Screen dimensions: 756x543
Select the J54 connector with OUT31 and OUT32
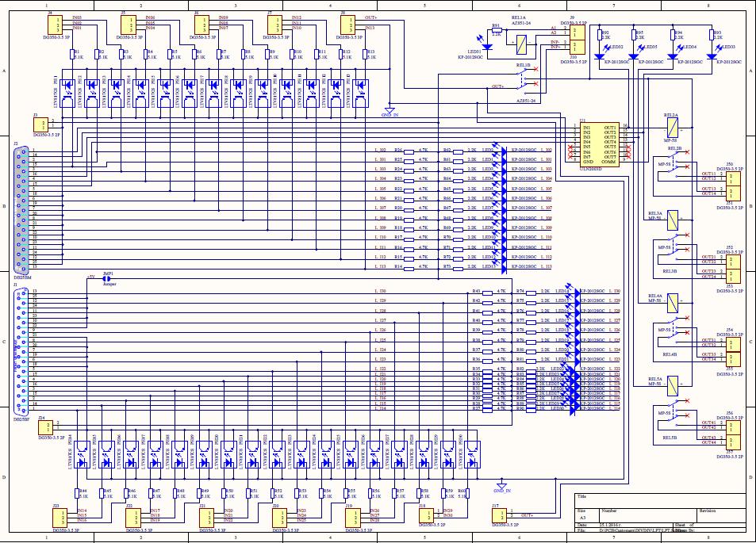(733, 345)
